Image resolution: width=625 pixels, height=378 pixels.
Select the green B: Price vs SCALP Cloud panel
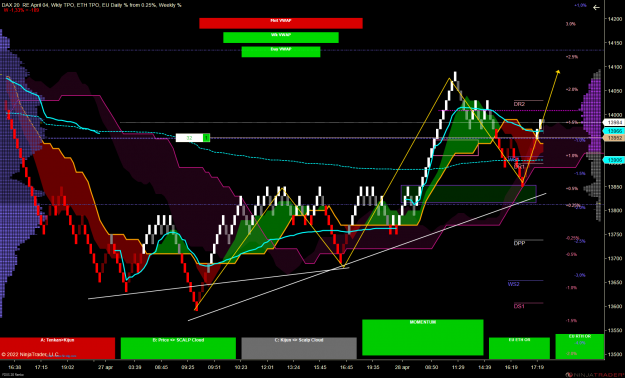point(178,348)
